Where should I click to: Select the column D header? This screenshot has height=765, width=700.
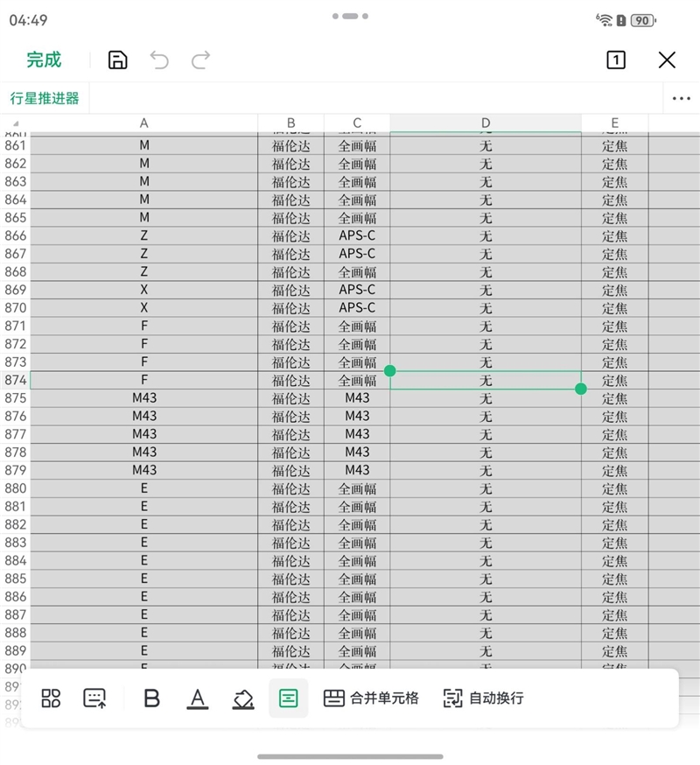click(485, 123)
